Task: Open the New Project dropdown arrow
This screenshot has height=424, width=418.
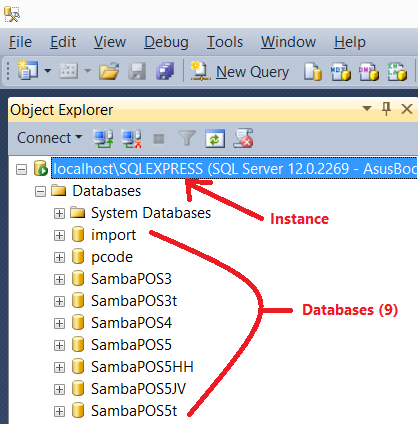Action: tap(48, 70)
